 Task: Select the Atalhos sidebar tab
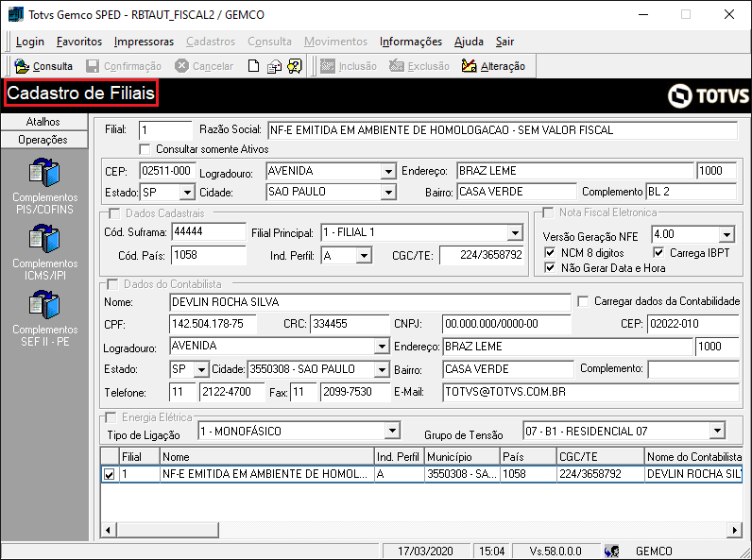point(43,122)
